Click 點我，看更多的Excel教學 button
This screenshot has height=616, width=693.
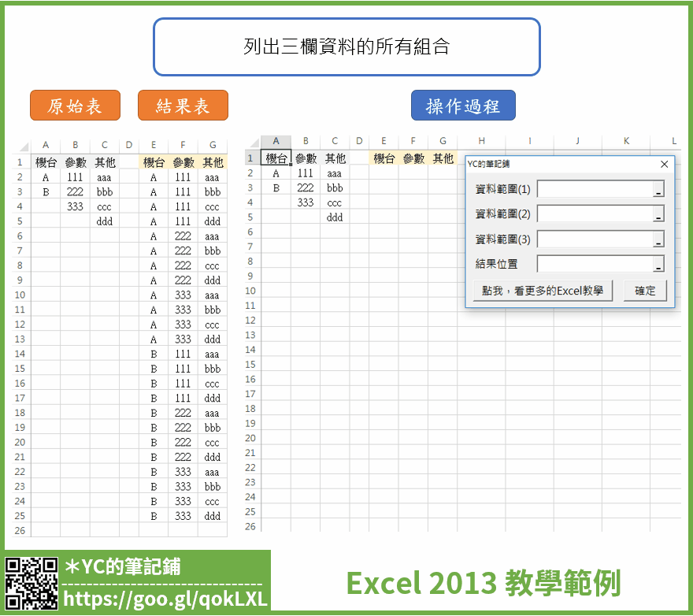543,291
